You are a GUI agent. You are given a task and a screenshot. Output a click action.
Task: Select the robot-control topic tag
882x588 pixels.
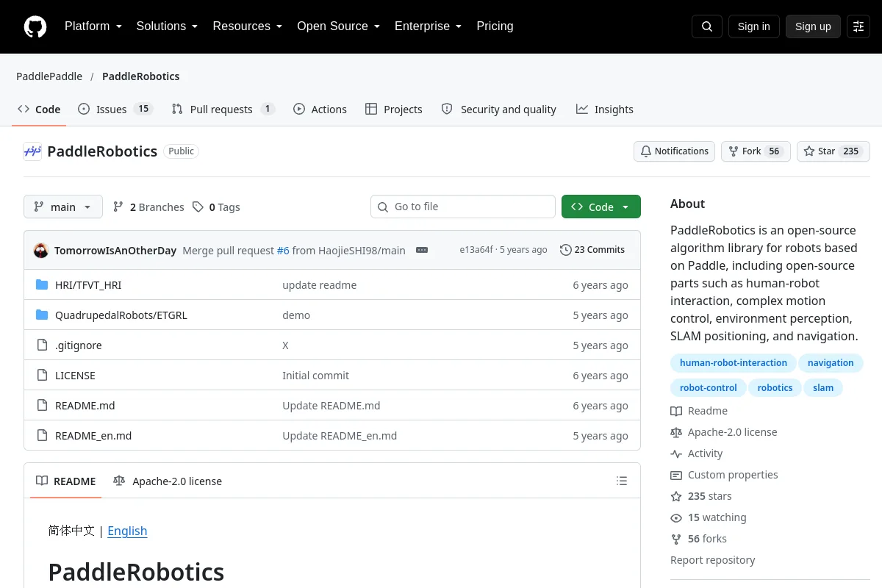709,387
